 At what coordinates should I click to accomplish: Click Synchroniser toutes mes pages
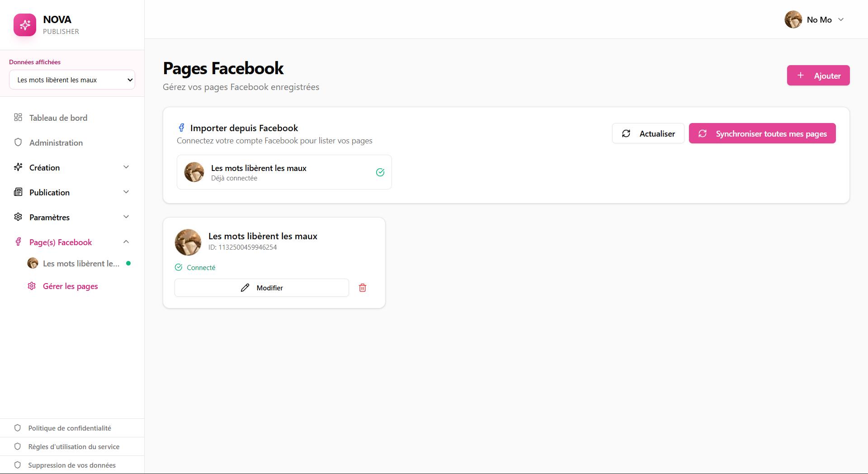pyautogui.click(x=762, y=133)
